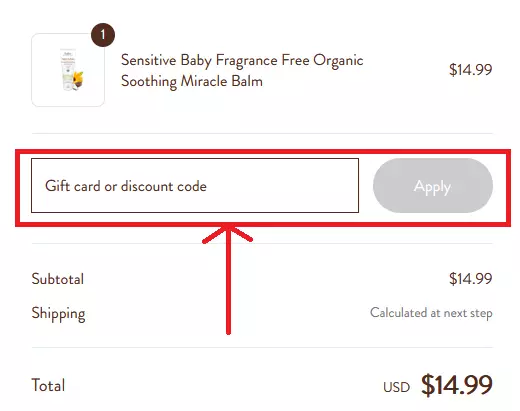
Task: Click the Shipping label
Action: (x=58, y=314)
